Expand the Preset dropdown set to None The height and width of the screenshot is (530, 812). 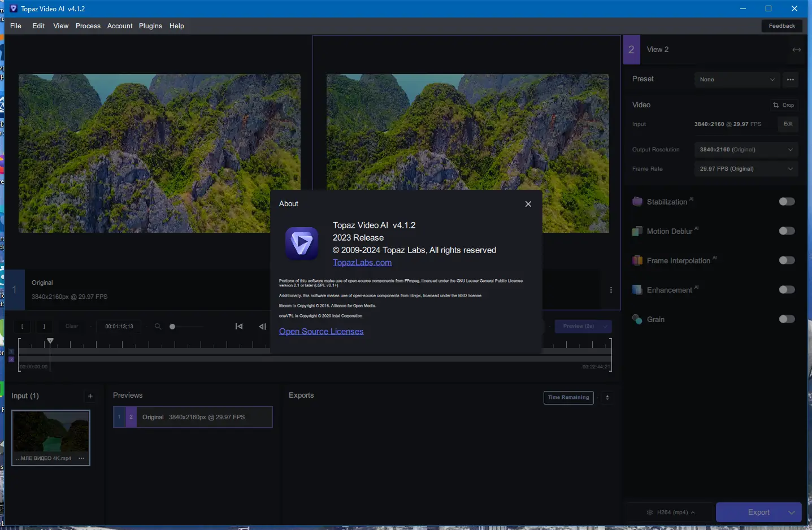coord(737,80)
